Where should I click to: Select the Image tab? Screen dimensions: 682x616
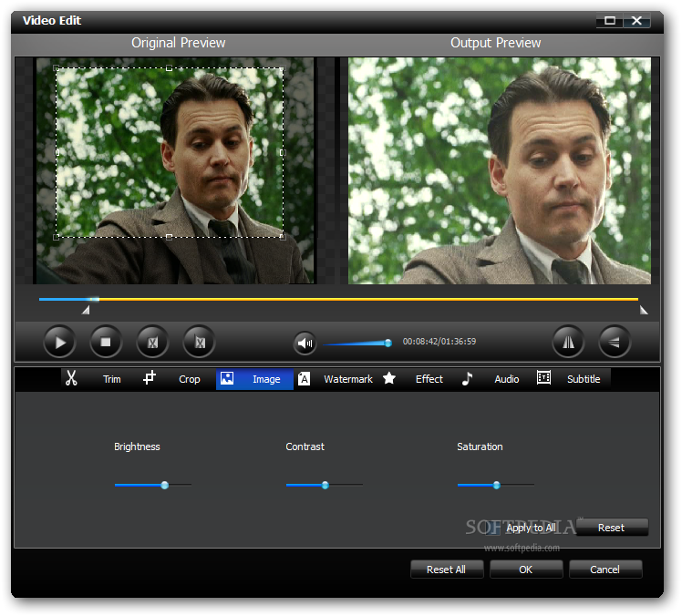(x=255, y=379)
